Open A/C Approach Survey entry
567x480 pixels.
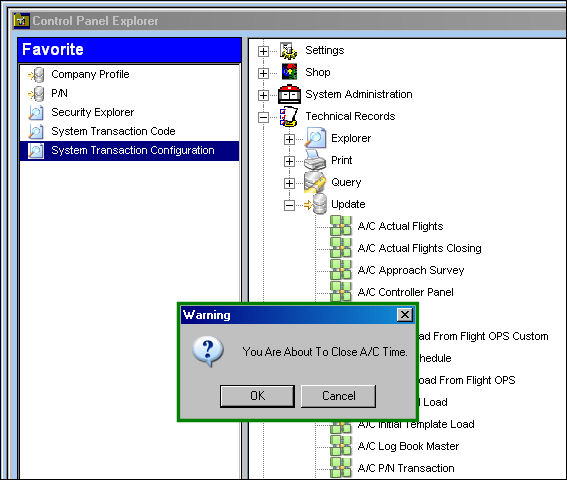[x=411, y=270]
